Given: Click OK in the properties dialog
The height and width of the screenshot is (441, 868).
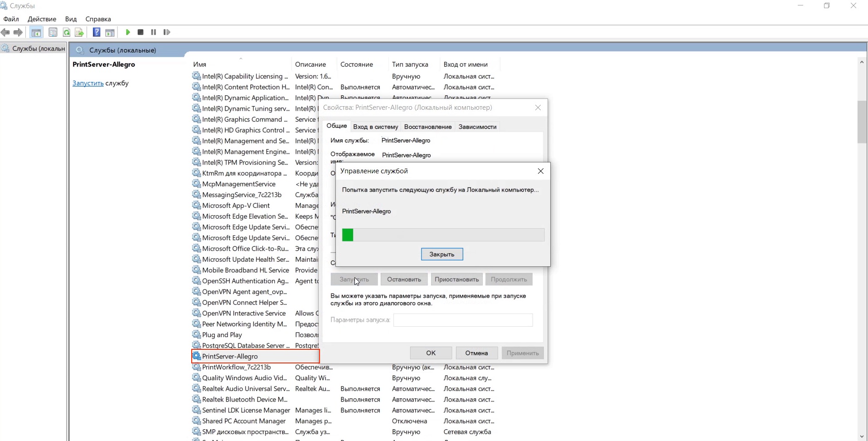Looking at the screenshot, I should point(431,353).
